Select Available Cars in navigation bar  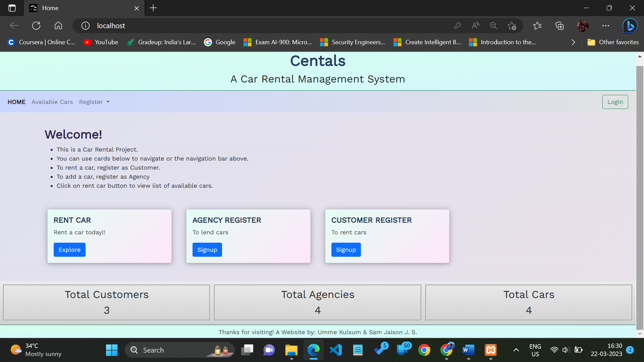[52, 102]
